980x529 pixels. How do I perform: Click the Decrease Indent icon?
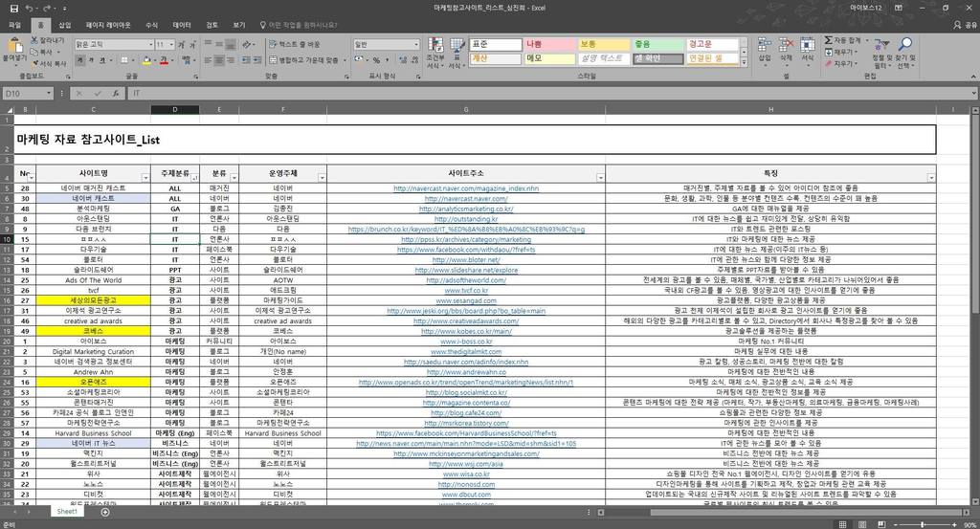point(246,60)
